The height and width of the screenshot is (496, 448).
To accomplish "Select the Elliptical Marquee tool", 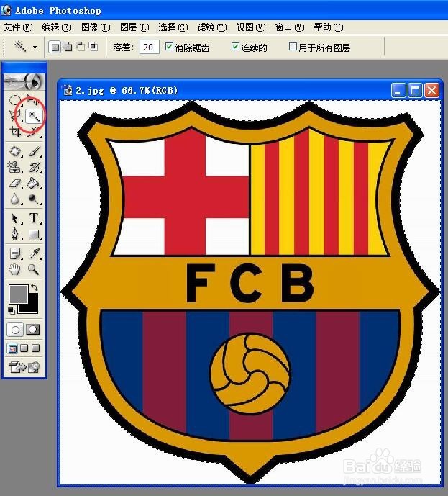I will (14, 100).
